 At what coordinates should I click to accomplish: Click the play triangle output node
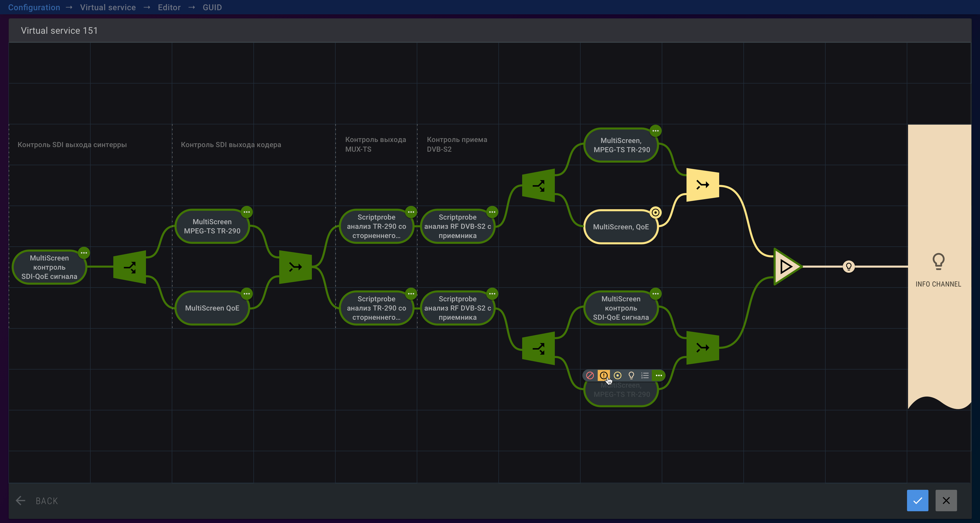pyautogui.click(x=788, y=266)
